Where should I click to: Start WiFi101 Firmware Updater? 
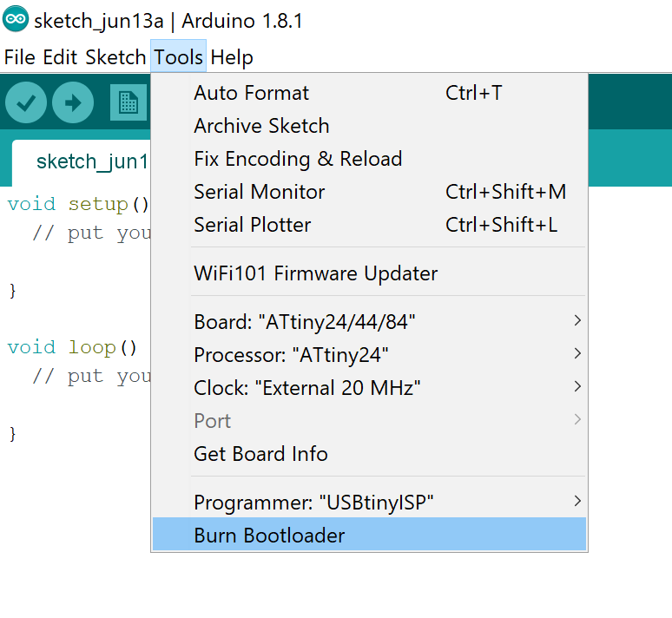click(x=316, y=273)
